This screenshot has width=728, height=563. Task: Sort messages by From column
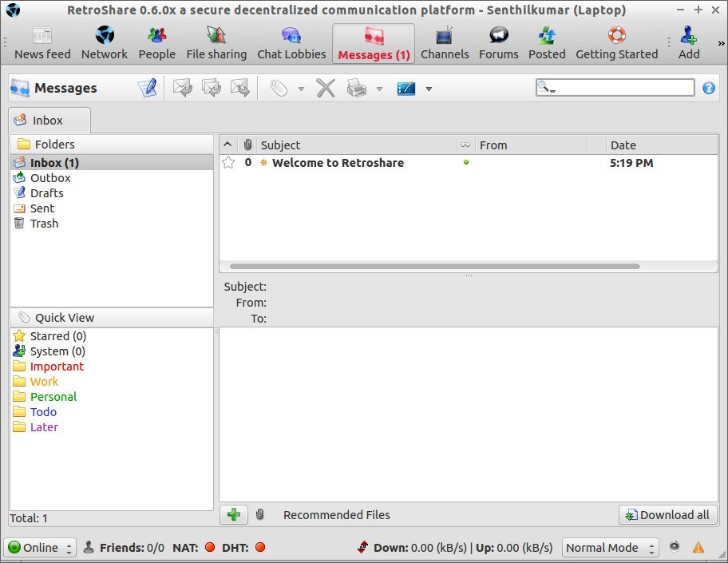pos(530,145)
